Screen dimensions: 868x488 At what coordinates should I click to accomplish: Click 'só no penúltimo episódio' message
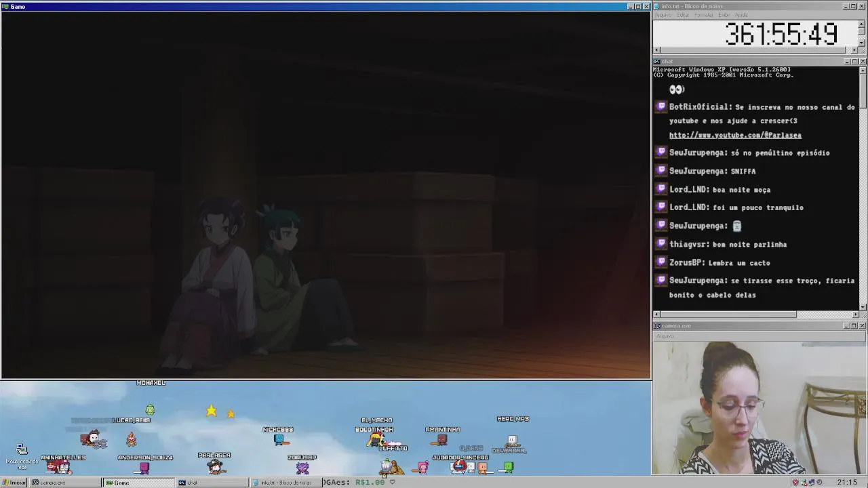[781, 153]
